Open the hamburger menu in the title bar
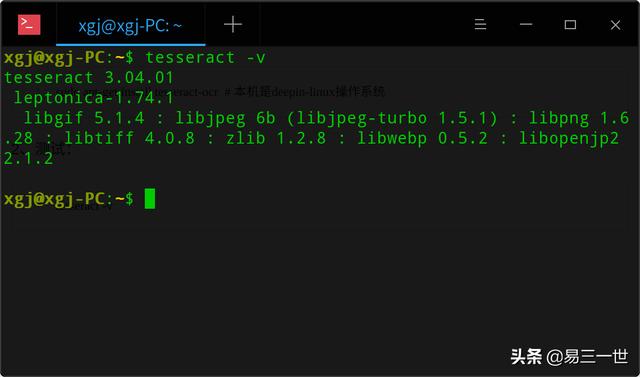Screen dimensions: 640x377 480,24
